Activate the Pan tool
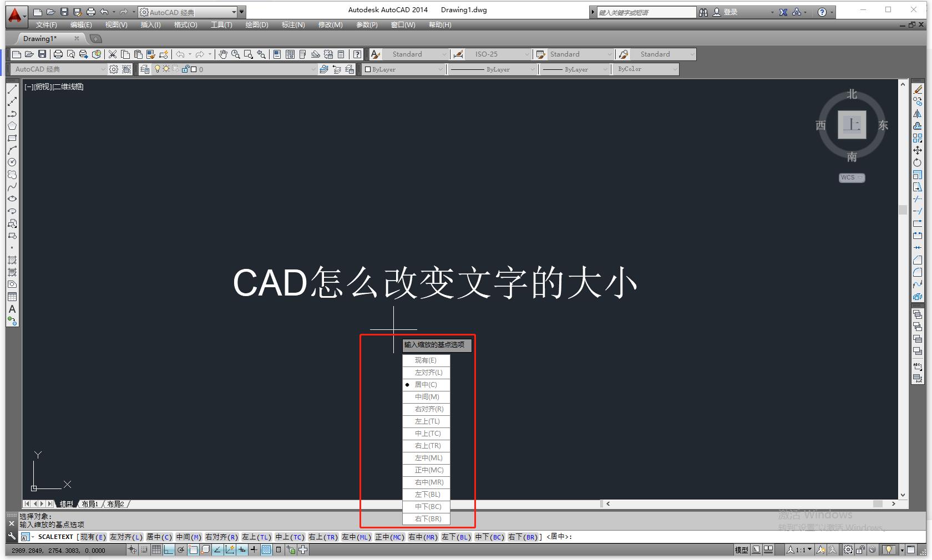The height and width of the screenshot is (560, 932). [222, 54]
